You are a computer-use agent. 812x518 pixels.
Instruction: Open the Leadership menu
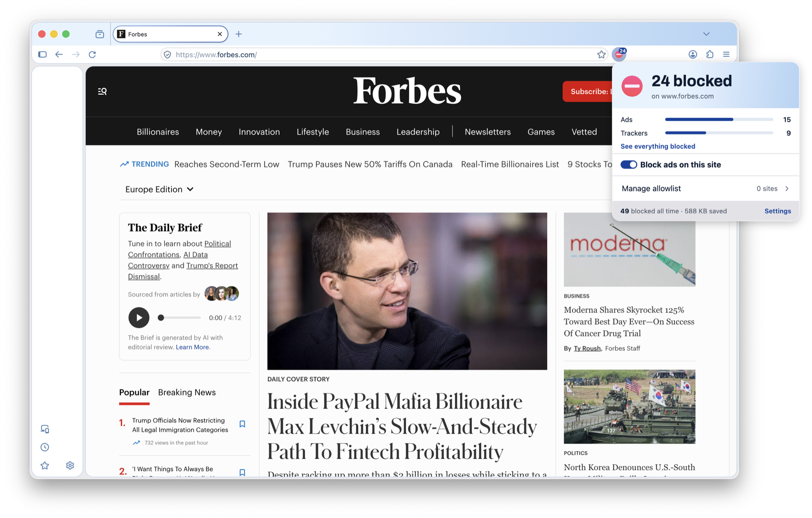[418, 132]
